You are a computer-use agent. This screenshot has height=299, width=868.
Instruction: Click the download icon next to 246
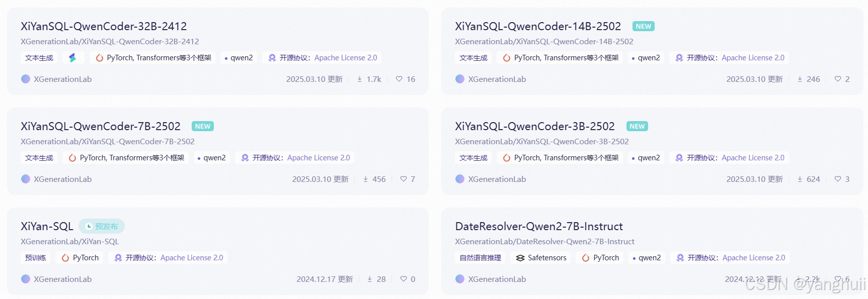[800, 79]
